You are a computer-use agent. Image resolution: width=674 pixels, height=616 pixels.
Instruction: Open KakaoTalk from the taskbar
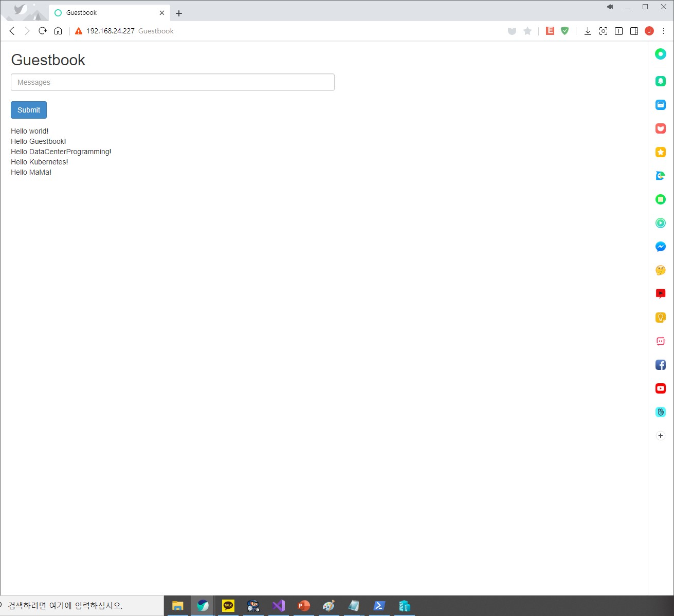click(228, 606)
